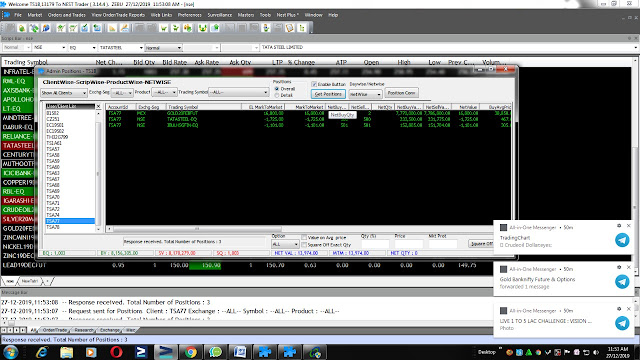The image size is (640, 360).
Task: Click the green padlock login toolbar icon
Action: point(22,28)
